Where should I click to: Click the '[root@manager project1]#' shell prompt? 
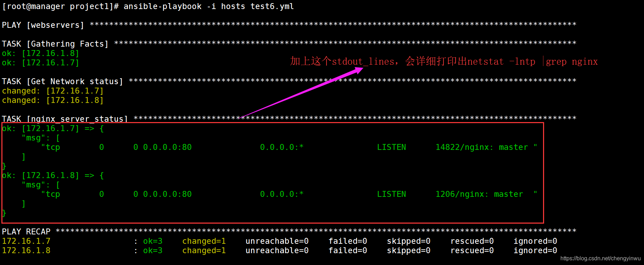(x=60, y=7)
